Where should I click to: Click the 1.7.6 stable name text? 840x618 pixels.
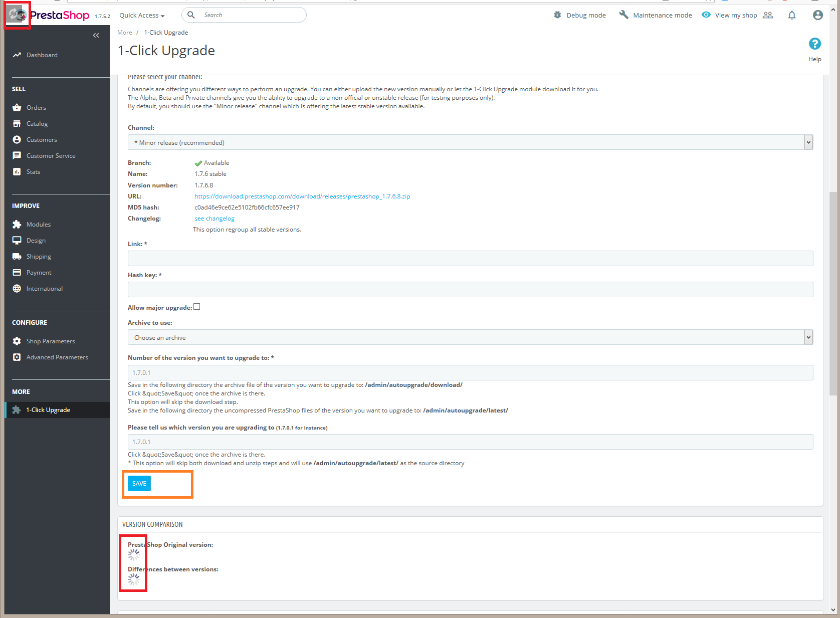(211, 174)
